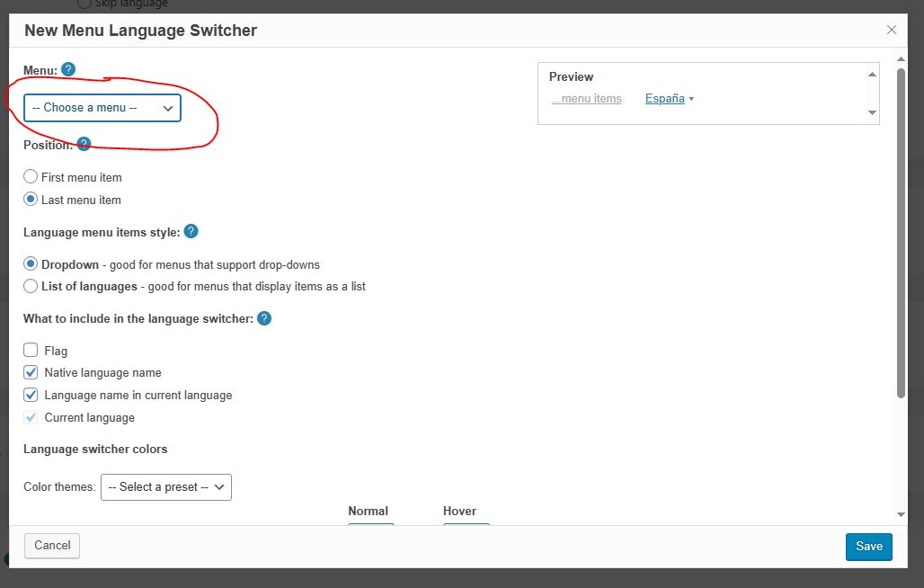
Task: Uncheck Native language name
Action: pos(31,372)
